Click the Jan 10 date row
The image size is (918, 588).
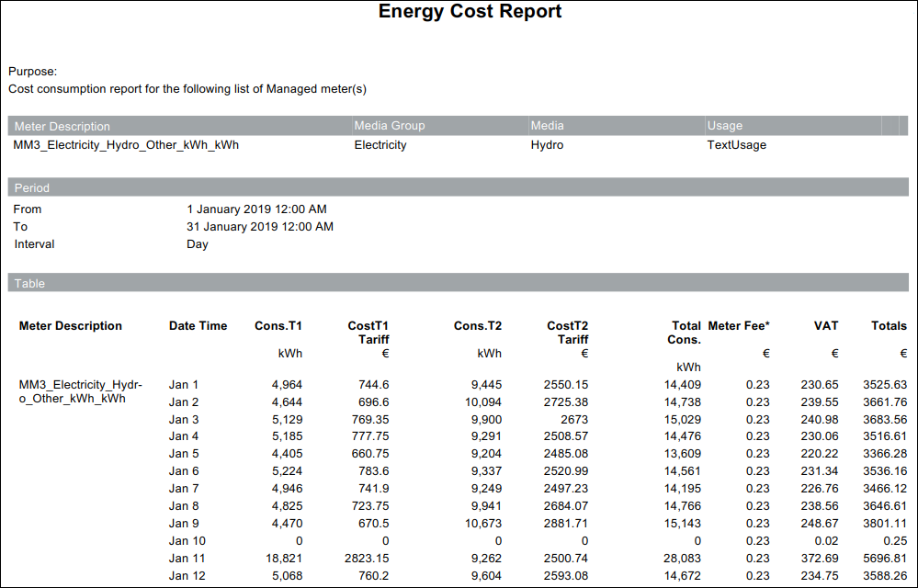187,541
